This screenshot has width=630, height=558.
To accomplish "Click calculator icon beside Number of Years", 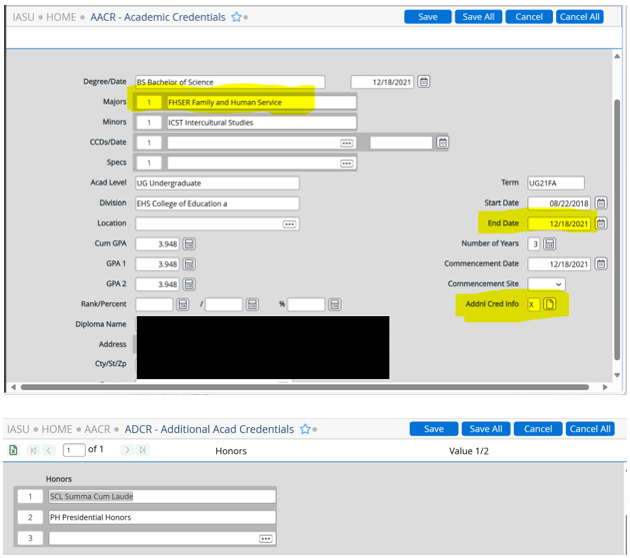I will click(x=549, y=244).
